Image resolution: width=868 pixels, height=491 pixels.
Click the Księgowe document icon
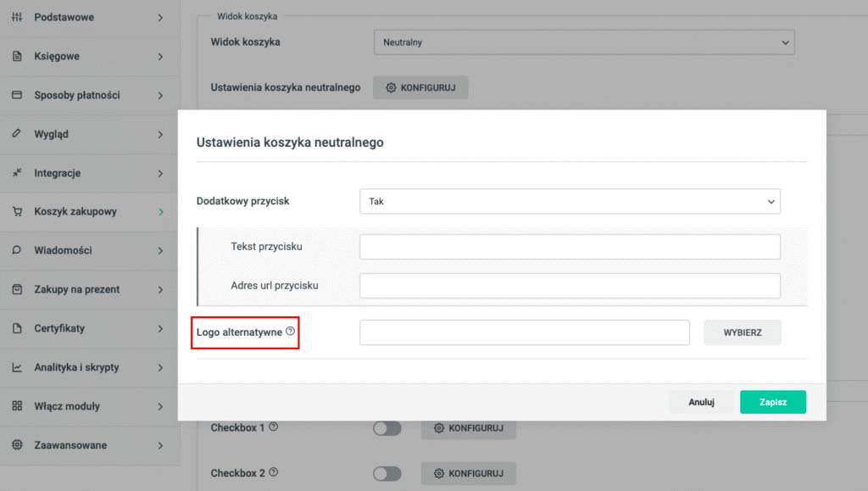(17, 56)
